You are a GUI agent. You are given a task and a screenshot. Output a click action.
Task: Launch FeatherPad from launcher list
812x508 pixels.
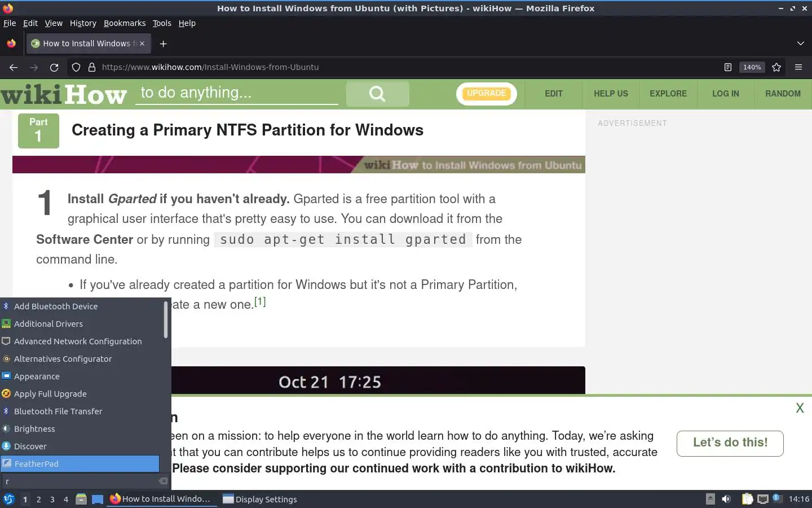80,464
